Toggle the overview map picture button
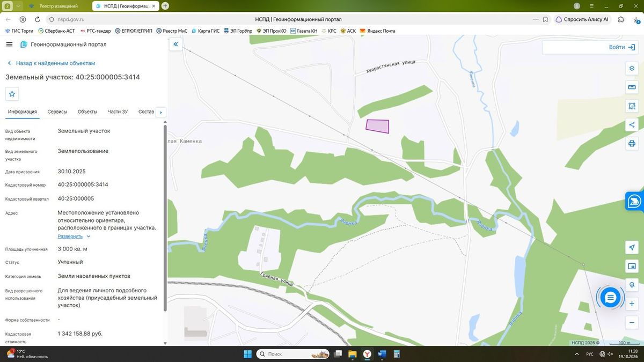 coord(632,266)
